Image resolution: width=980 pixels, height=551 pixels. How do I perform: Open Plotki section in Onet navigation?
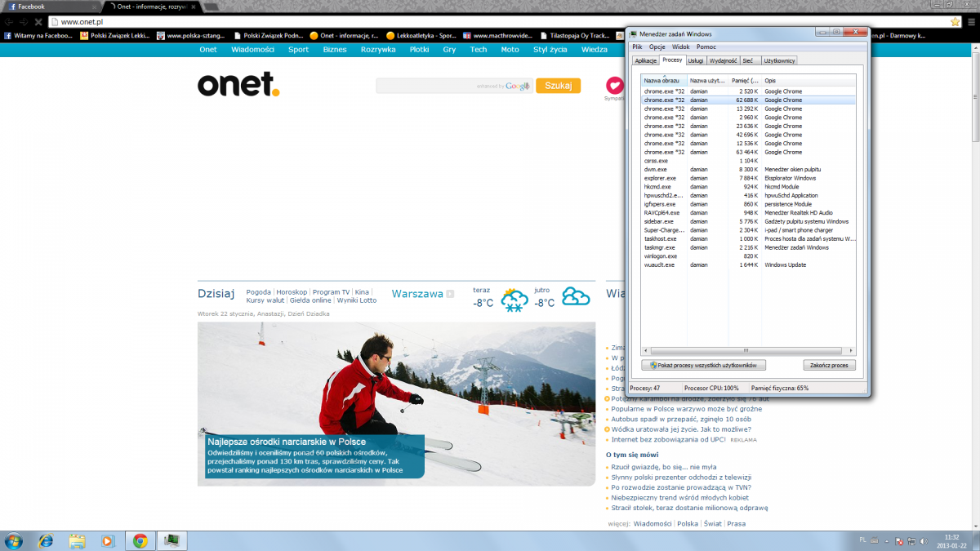[x=420, y=49]
